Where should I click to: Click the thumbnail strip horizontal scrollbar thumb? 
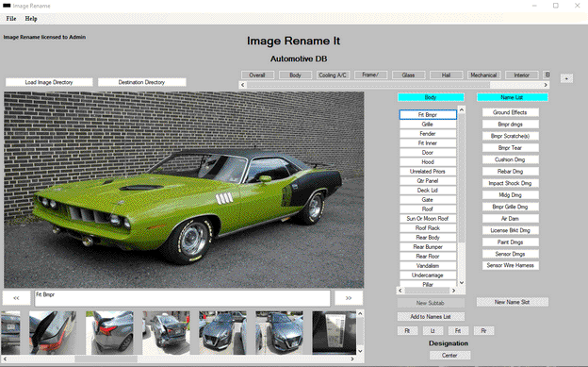(106, 359)
